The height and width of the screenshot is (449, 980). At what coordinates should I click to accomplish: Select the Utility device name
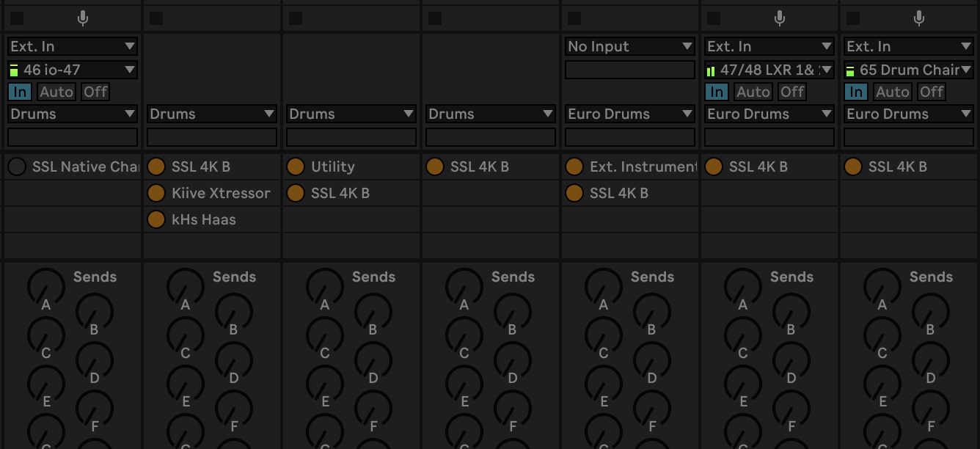[x=332, y=167]
